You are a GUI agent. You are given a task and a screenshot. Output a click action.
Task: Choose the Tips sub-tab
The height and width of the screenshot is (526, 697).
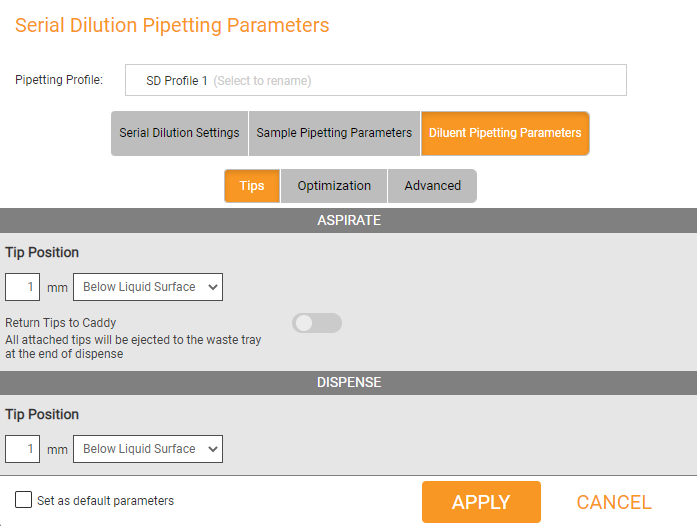pyautogui.click(x=252, y=185)
